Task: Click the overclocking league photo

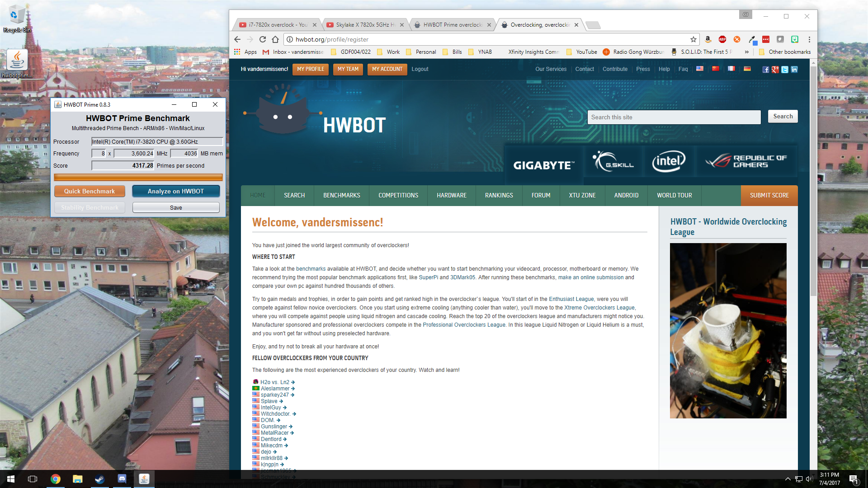Action: (x=728, y=331)
